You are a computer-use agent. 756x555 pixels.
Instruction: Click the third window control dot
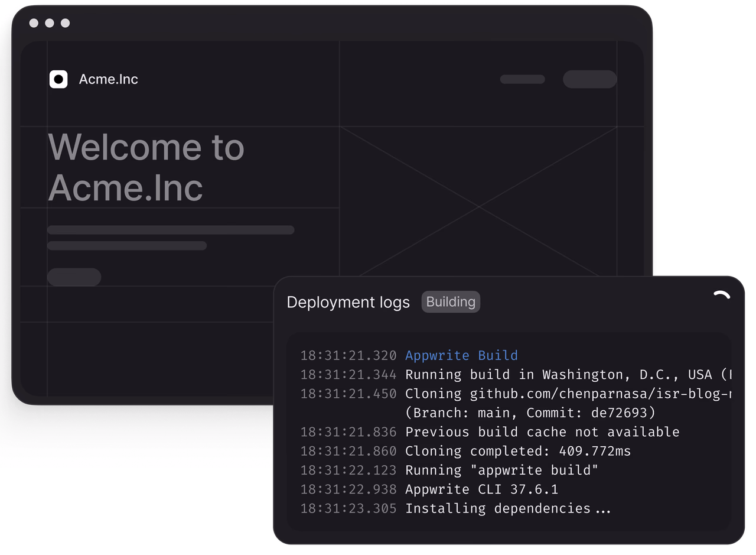[x=65, y=23]
